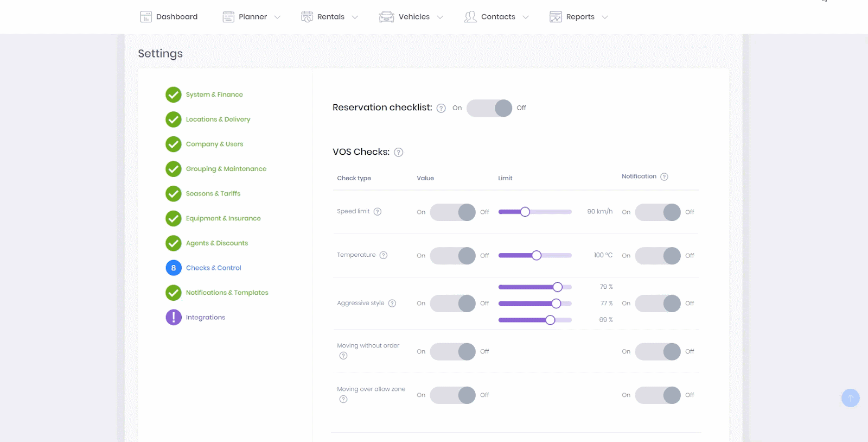This screenshot has width=868, height=442.
Task: Open the Vehicles menu
Action: coord(414,17)
